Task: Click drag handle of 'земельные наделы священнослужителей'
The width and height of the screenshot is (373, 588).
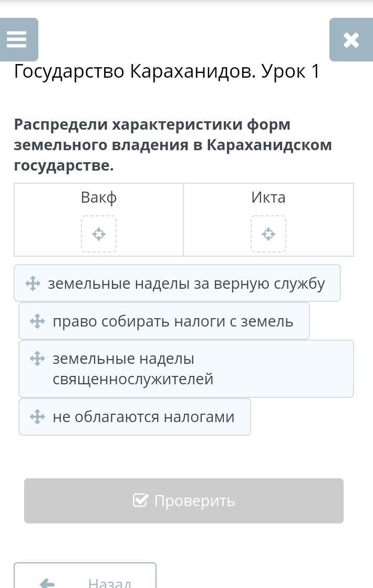Action: [37, 359]
